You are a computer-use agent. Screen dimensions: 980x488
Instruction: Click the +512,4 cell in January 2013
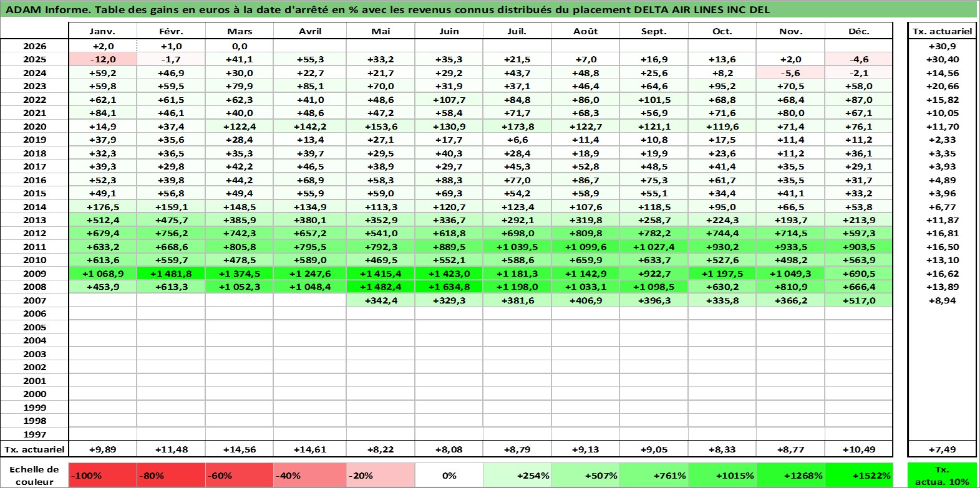[102, 220]
